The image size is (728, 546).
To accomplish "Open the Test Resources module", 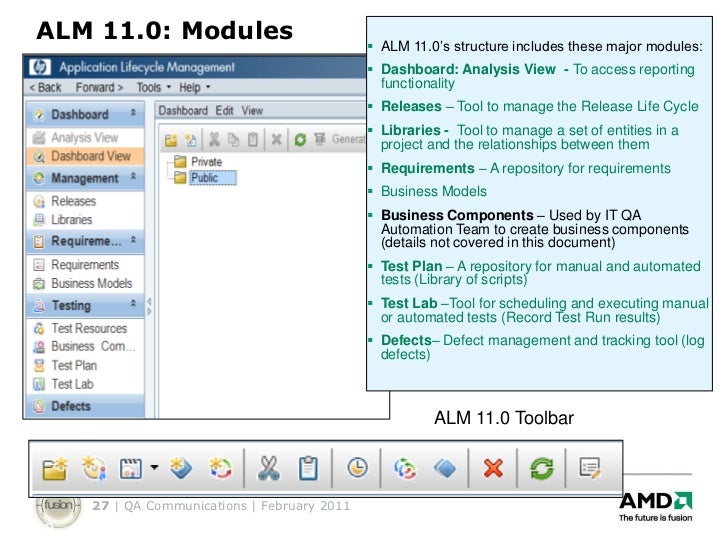I will (x=85, y=328).
